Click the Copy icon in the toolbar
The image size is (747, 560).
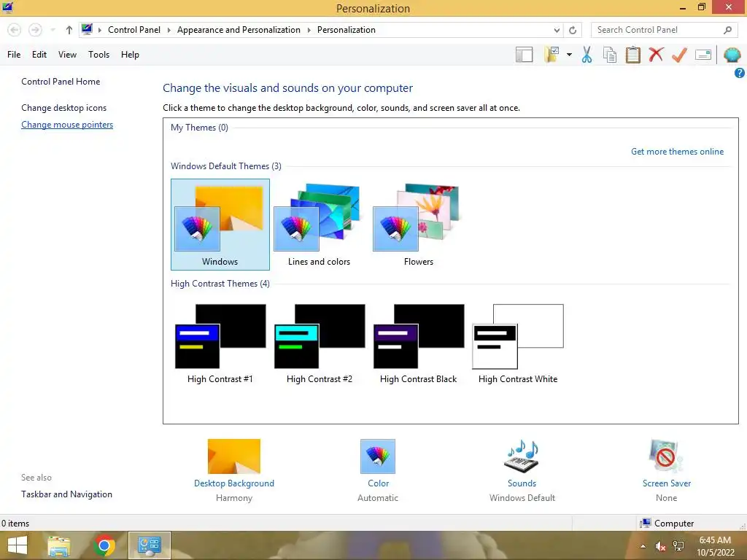[x=610, y=55]
